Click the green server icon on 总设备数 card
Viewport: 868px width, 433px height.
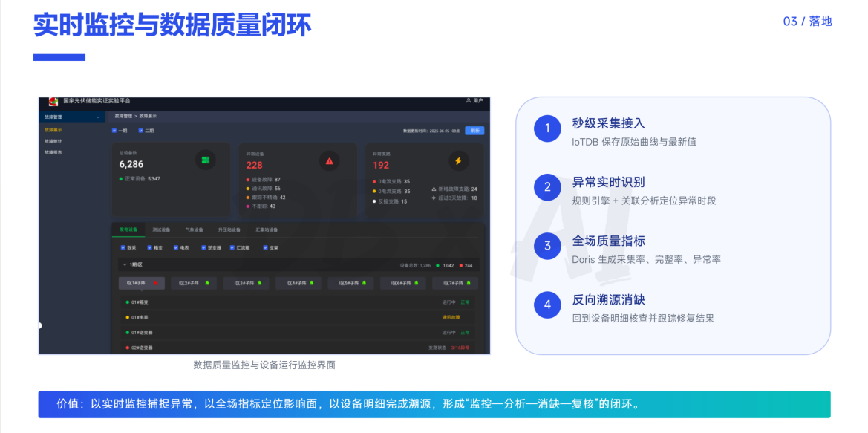click(206, 160)
